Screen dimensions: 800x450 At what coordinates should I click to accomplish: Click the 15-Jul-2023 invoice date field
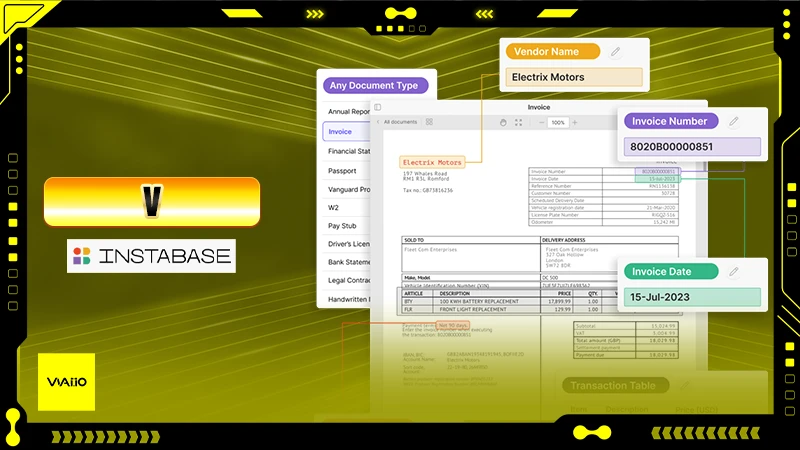(692, 297)
